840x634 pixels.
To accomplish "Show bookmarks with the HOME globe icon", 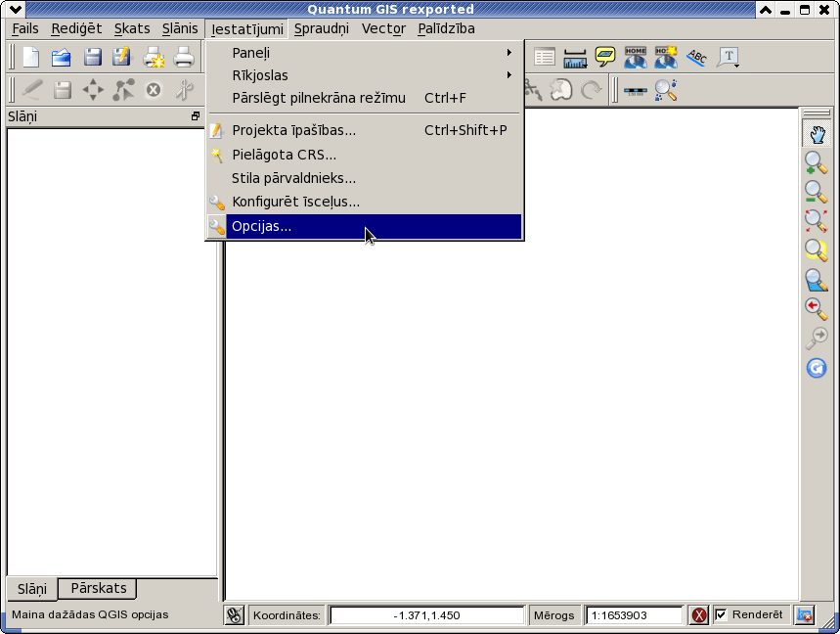I will (636, 57).
